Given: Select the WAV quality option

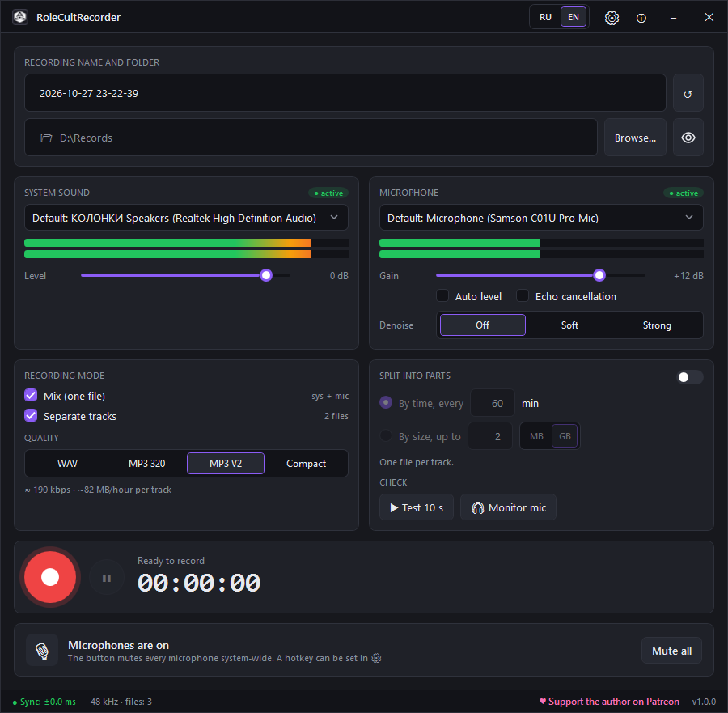Looking at the screenshot, I should 67,463.
